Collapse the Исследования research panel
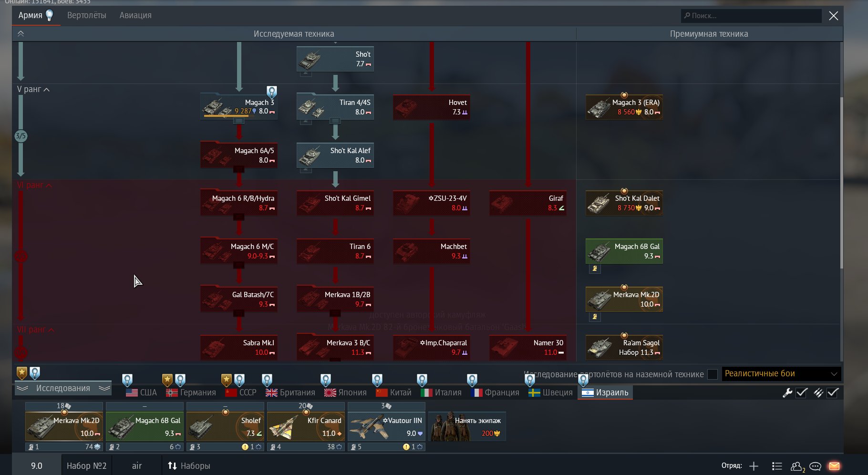 (x=63, y=388)
